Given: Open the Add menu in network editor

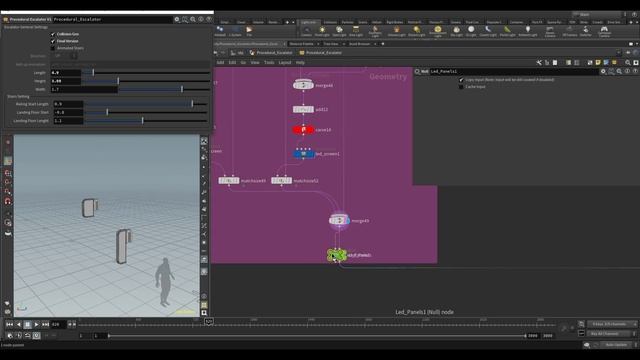Looking at the screenshot, I should pyautogui.click(x=220, y=62).
